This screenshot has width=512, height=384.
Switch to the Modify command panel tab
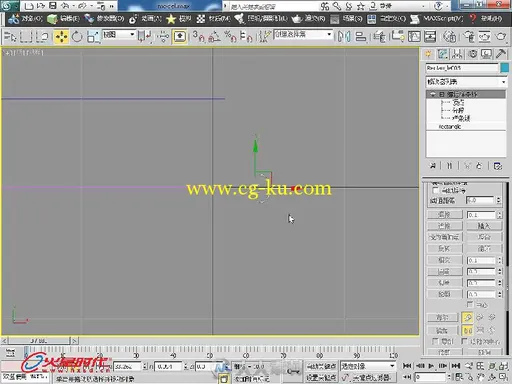tap(443, 54)
